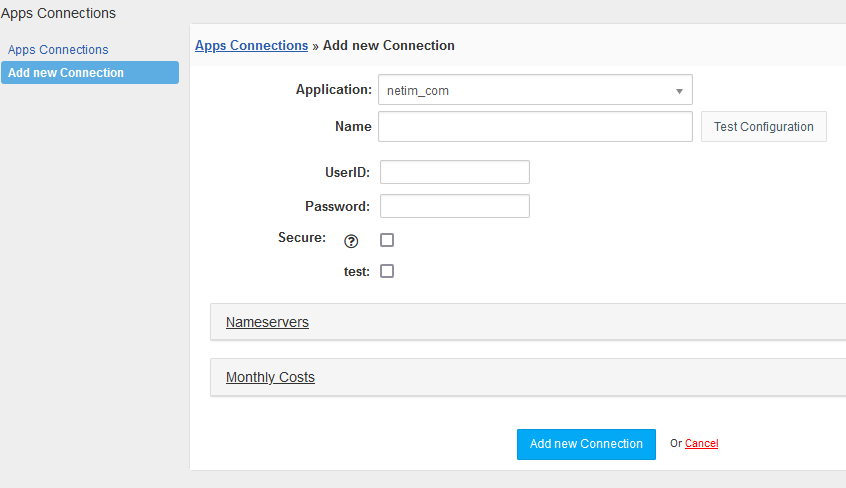
Task: Click the Apps Connections page title
Action: 58,13
